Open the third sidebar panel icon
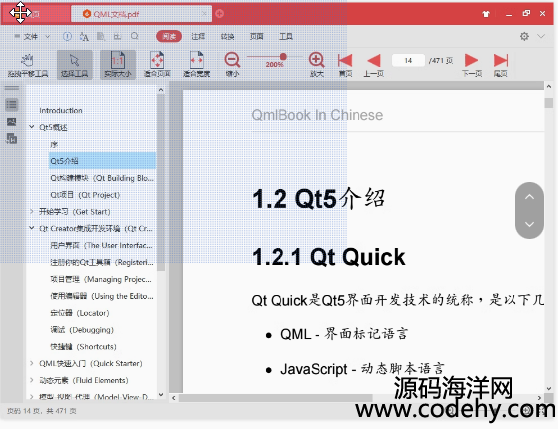The image size is (560, 429). click(x=11, y=139)
